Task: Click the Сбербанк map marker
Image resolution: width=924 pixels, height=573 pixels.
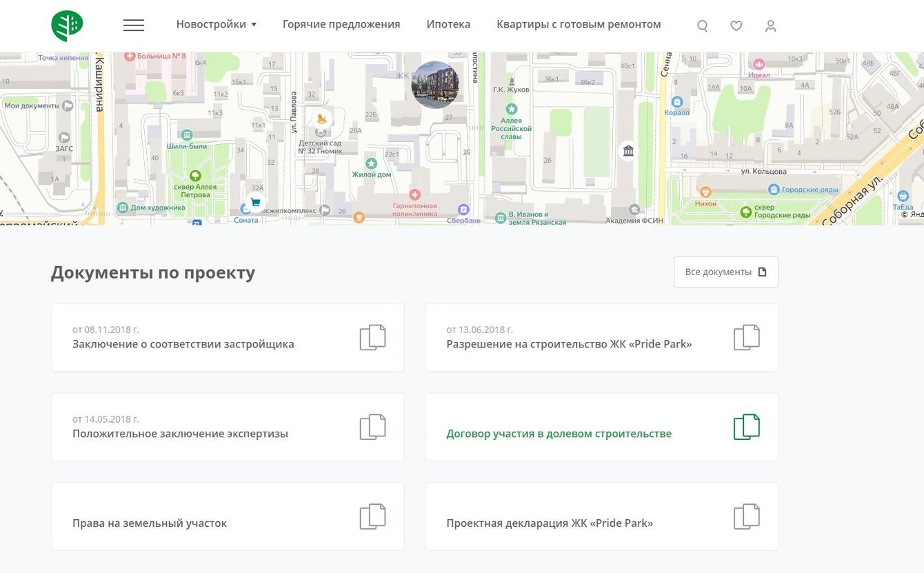Action: (464, 209)
